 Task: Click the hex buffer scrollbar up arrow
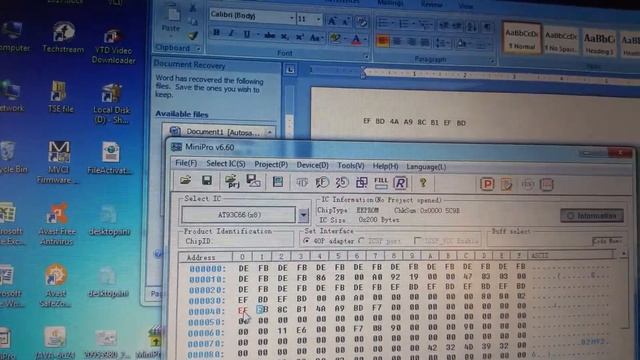(x=624, y=254)
